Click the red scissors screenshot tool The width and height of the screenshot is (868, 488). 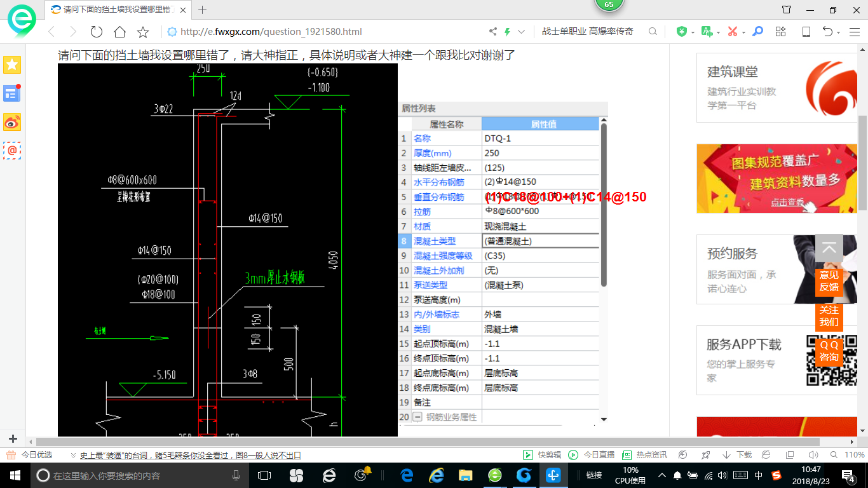pos(732,32)
